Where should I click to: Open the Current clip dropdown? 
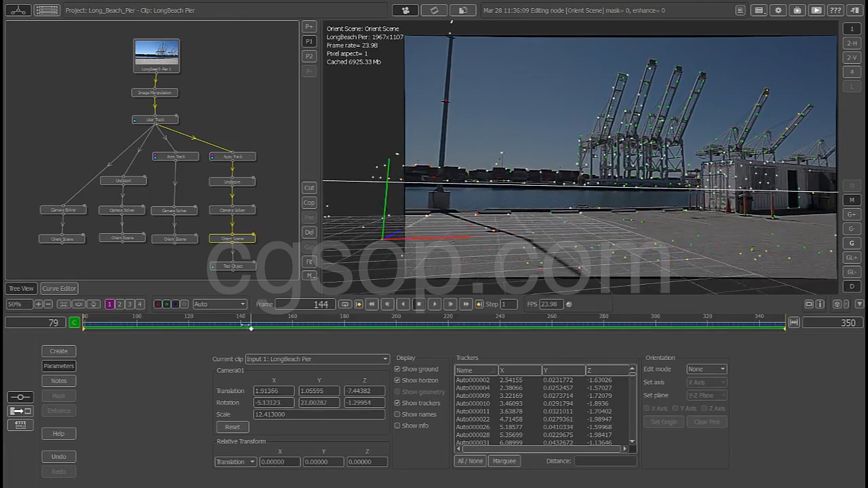pos(317,359)
